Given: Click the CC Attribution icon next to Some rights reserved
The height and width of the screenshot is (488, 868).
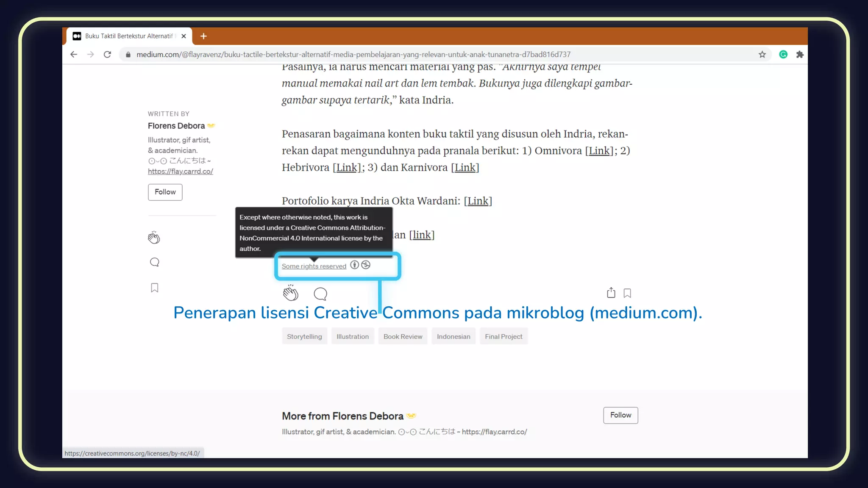Looking at the screenshot, I should click(355, 265).
